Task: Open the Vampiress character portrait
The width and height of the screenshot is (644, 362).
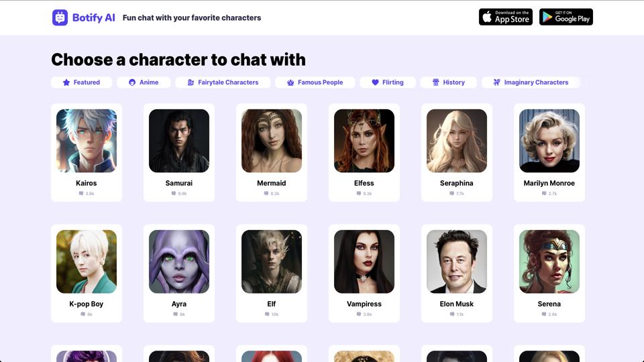Action: 364,261
